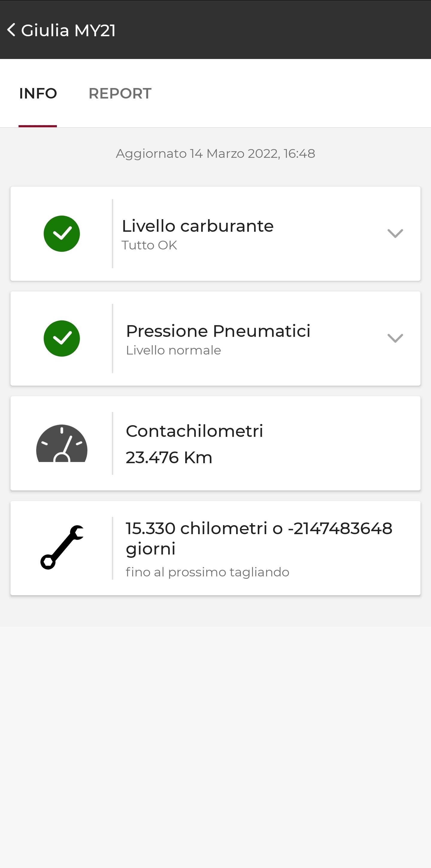Tap the odometer gauge icon
This screenshot has height=868, width=431.
tap(62, 443)
